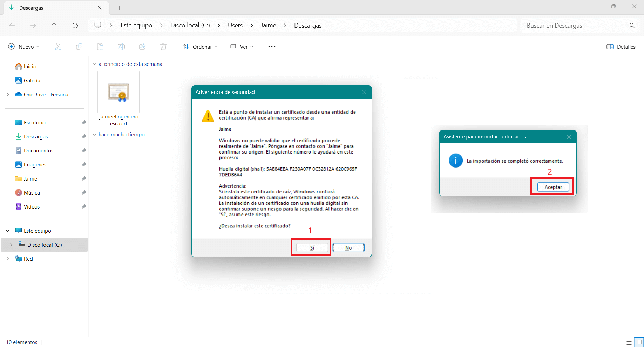Expand the OneDrive - Personal tree node
Viewport: 644px width, 347px height.
(x=8, y=94)
